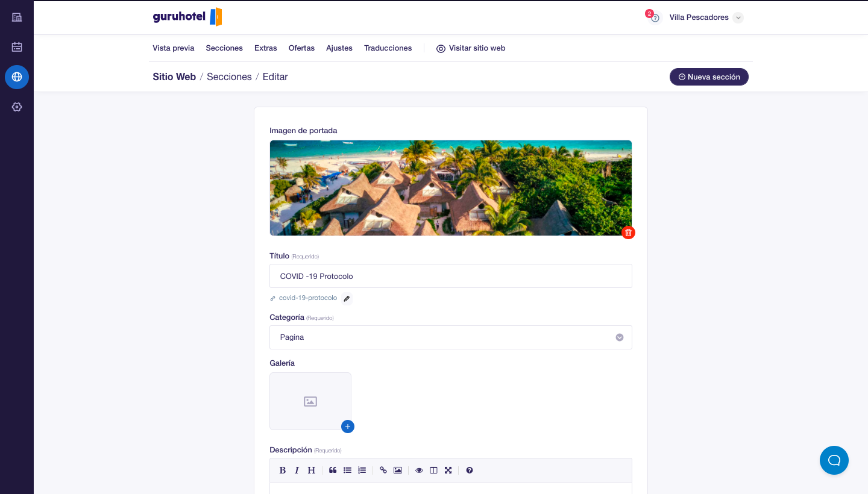Toggle italic formatting in editor
The height and width of the screenshot is (494, 868).
(x=297, y=471)
